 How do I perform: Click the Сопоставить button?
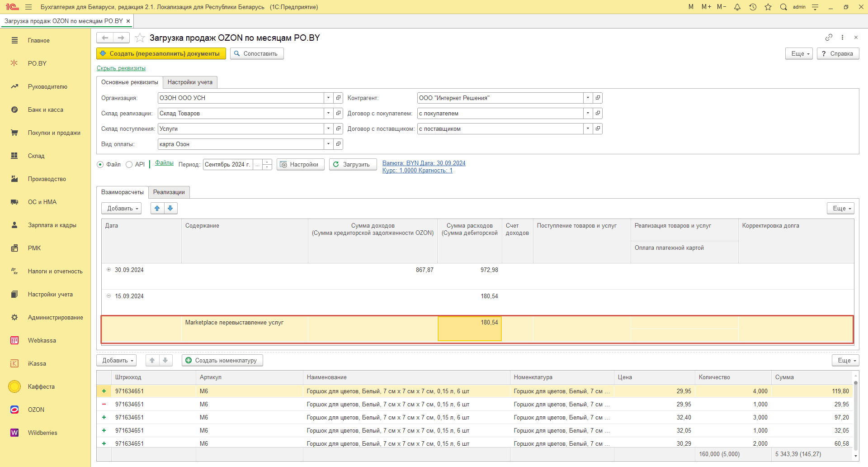coord(257,53)
